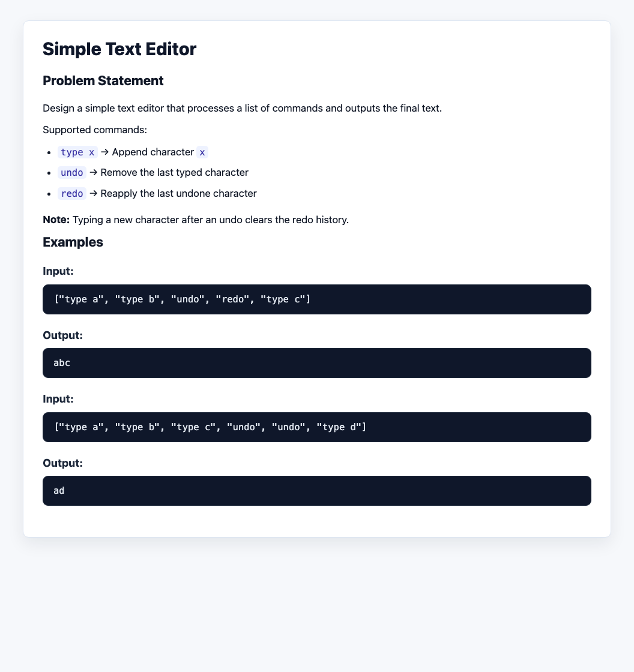Click the second 'Input:' label
The image size is (634, 672).
point(58,399)
